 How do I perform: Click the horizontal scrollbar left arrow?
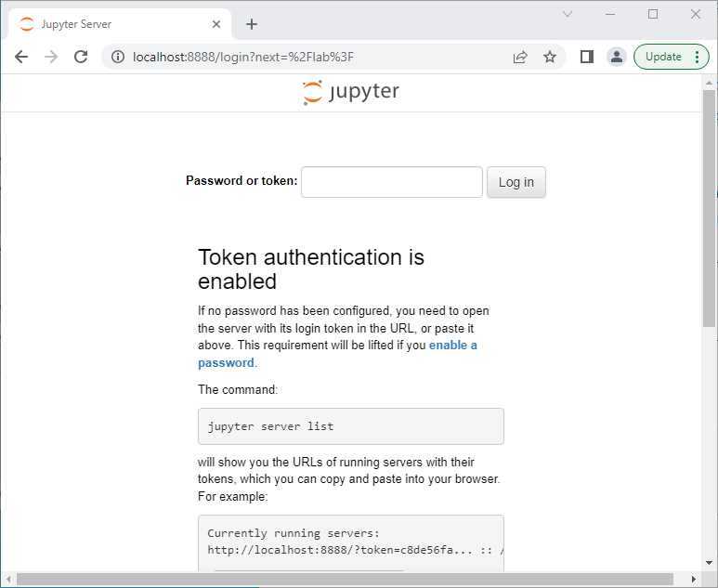click(x=7, y=579)
